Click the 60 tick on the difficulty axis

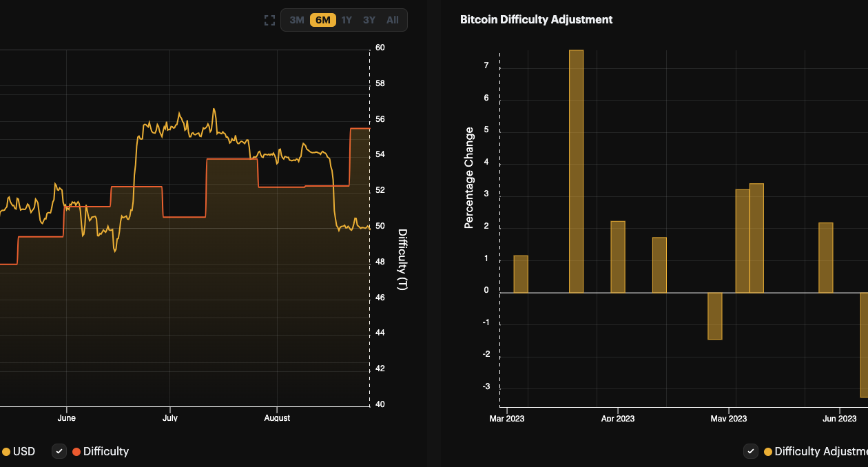click(380, 48)
